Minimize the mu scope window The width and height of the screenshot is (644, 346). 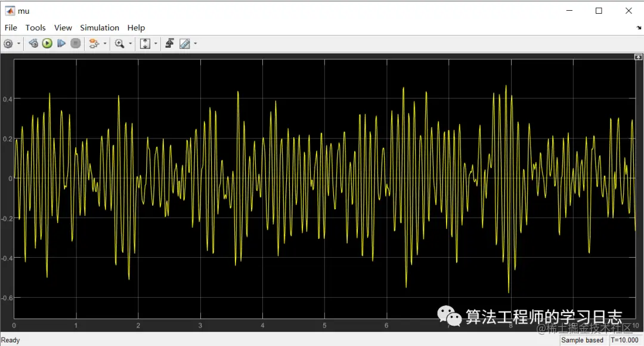[569, 11]
